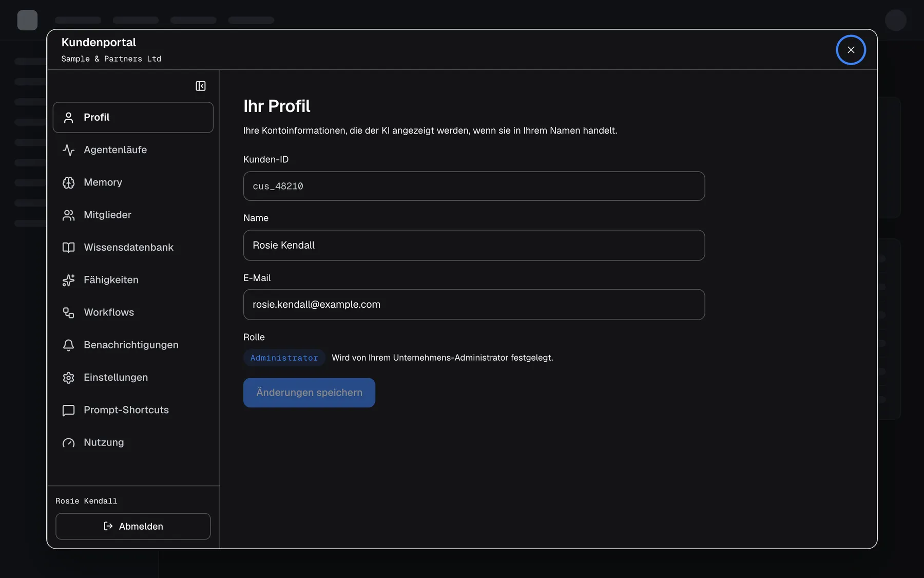Show Benachrichtigungen settings
Screen dimensions: 924x578
pyautogui.click(x=133, y=345)
